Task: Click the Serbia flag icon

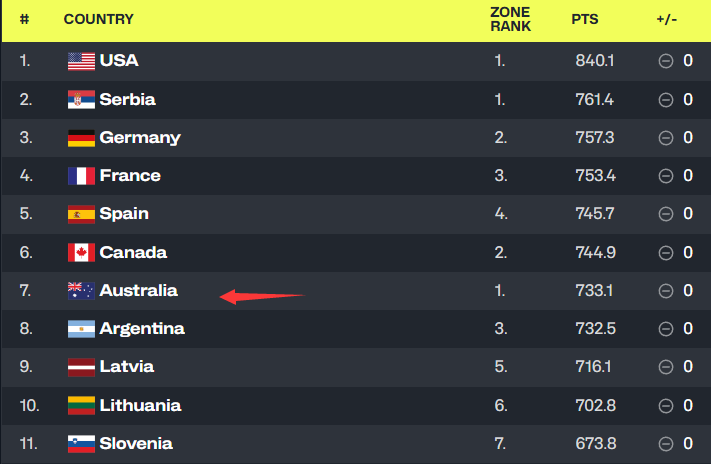Action: (81, 99)
